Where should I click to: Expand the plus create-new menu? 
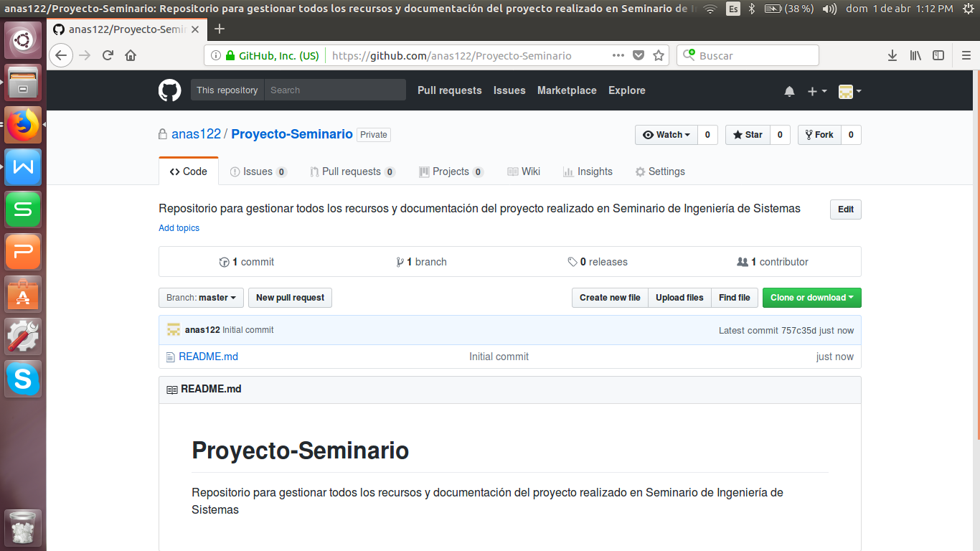[817, 91]
